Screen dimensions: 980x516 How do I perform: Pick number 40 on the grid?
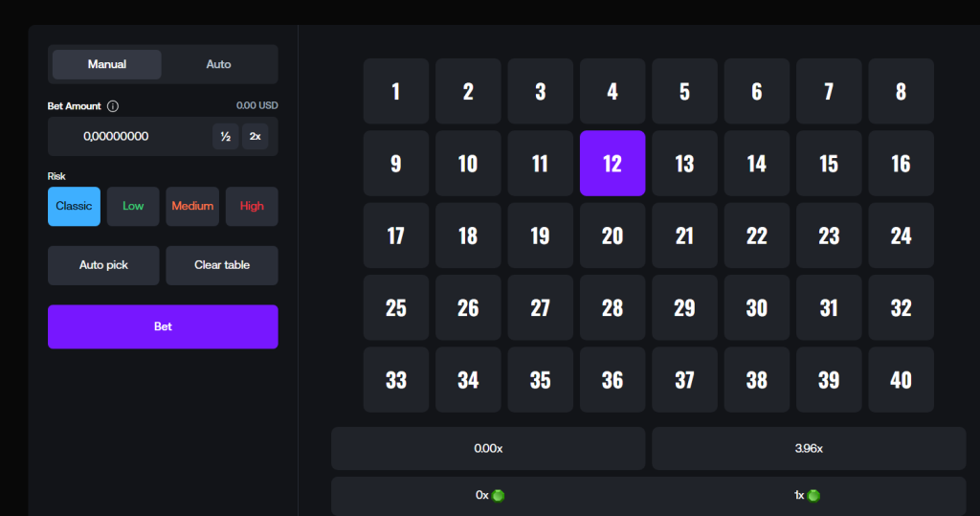tap(901, 380)
